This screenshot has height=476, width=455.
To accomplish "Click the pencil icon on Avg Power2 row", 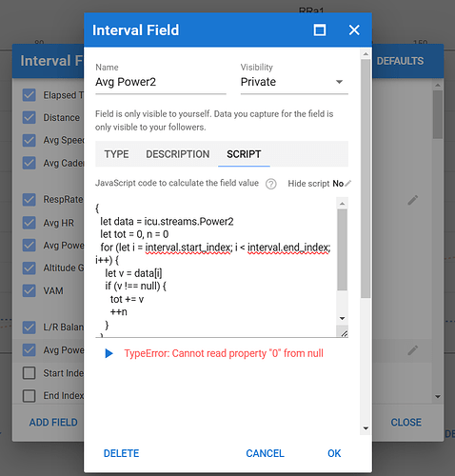I will (413, 350).
